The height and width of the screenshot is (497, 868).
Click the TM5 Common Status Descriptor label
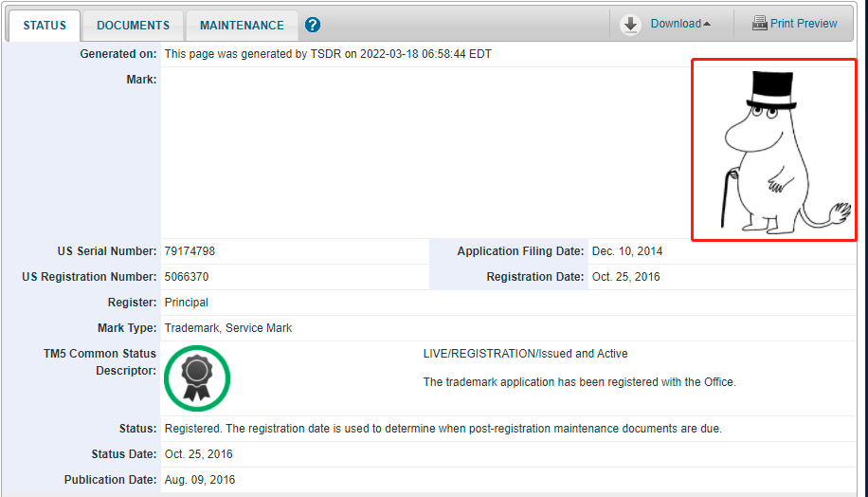pyautogui.click(x=99, y=361)
